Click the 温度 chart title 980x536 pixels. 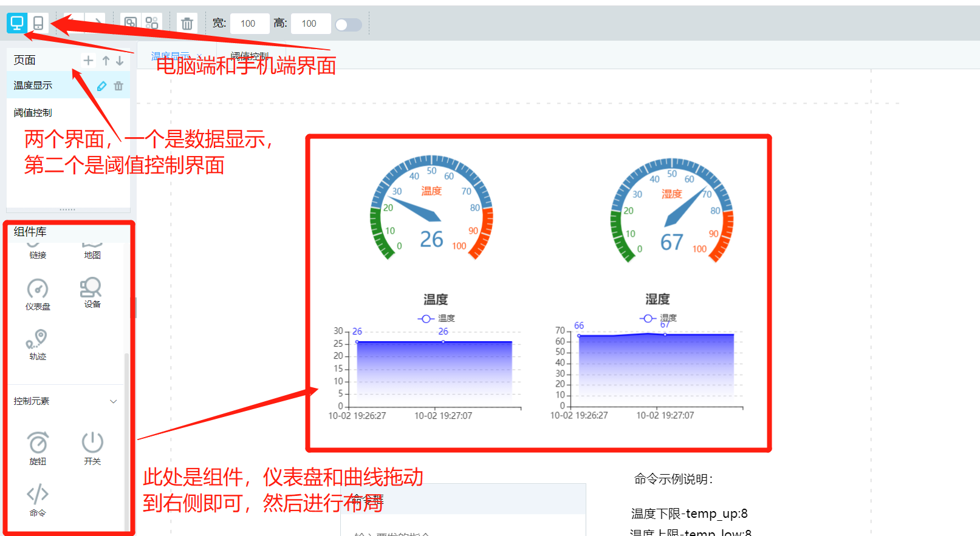click(x=436, y=299)
